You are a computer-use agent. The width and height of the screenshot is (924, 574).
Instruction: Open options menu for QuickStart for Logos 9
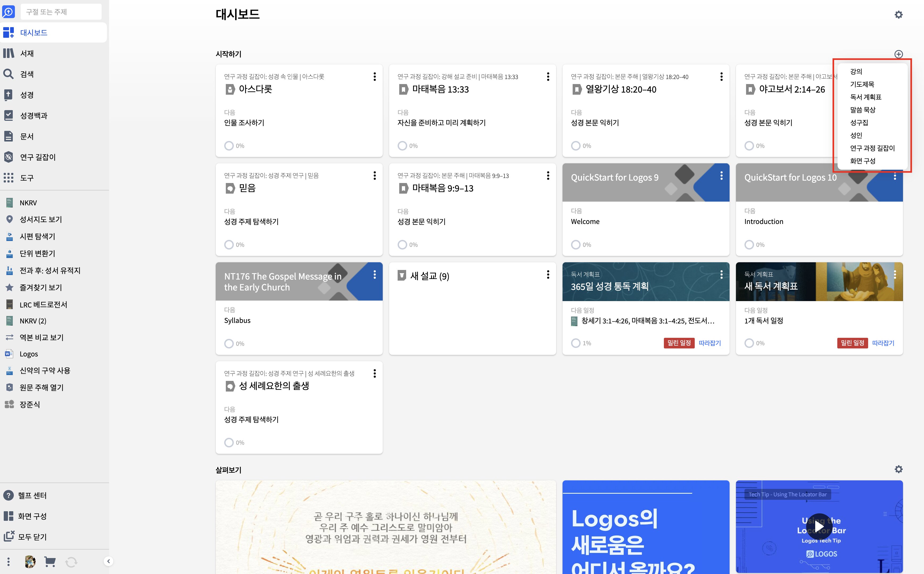click(x=722, y=175)
